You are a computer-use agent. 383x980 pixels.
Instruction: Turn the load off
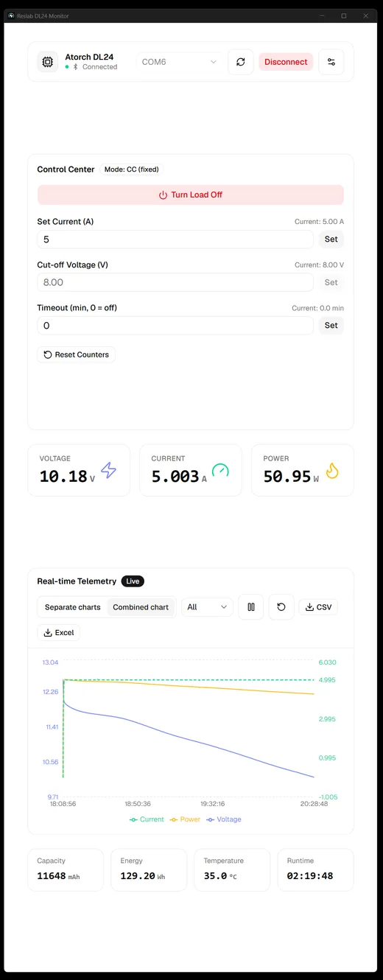191,195
